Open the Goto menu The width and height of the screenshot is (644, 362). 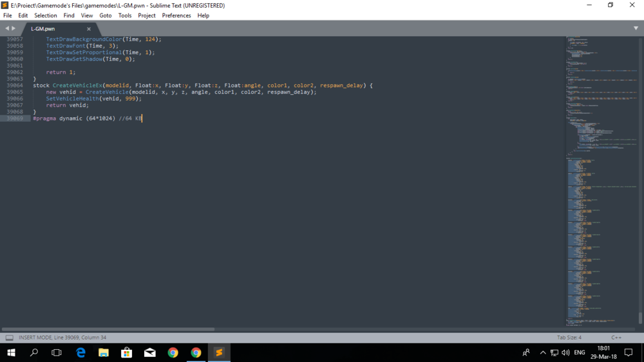pos(106,15)
